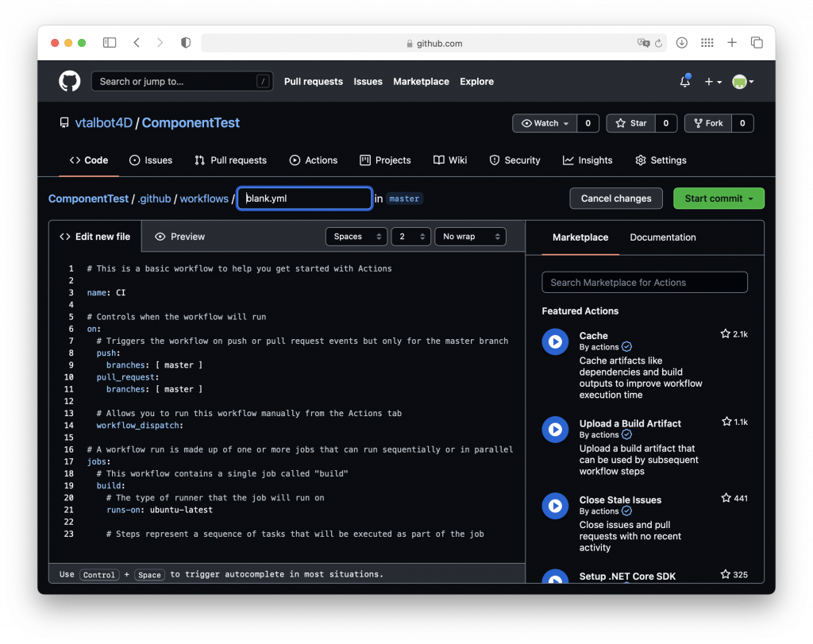Click the github.com address bar
Viewport: 813px width, 644px height.
pyautogui.click(x=433, y=43)
